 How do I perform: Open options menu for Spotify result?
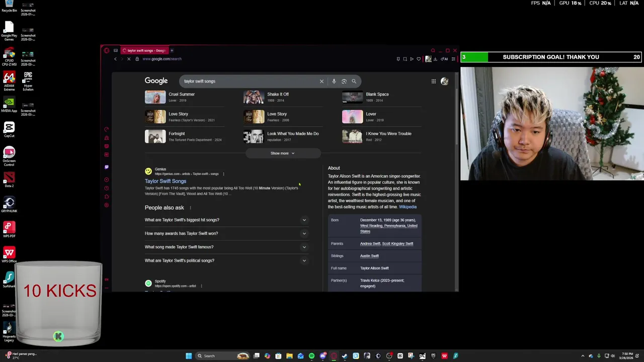pyautogui.click(x=201, y=286)
